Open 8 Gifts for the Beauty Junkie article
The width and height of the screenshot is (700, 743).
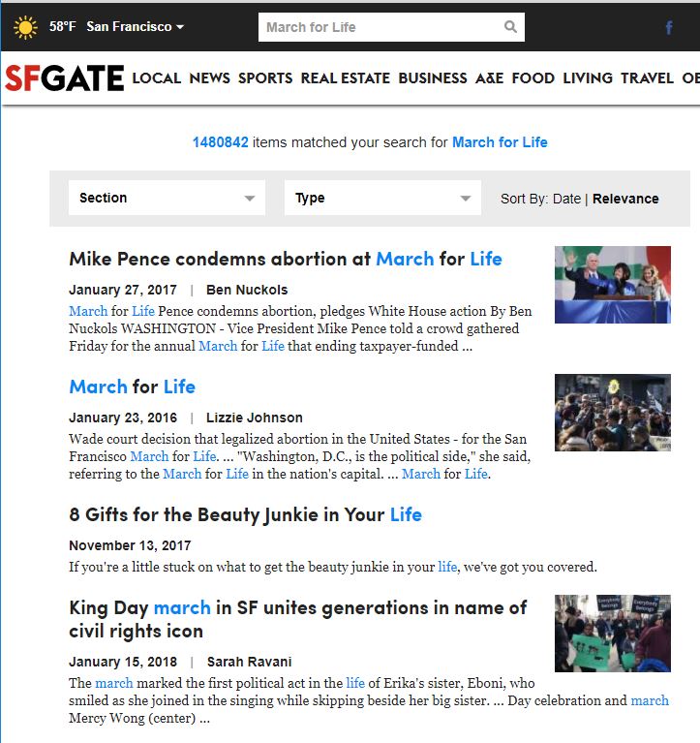(245, 514)
